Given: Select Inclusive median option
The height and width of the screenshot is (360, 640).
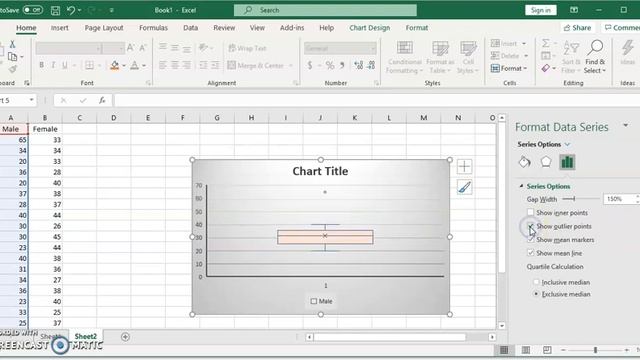Looking at the screenshot, I should tap(536, 282).
